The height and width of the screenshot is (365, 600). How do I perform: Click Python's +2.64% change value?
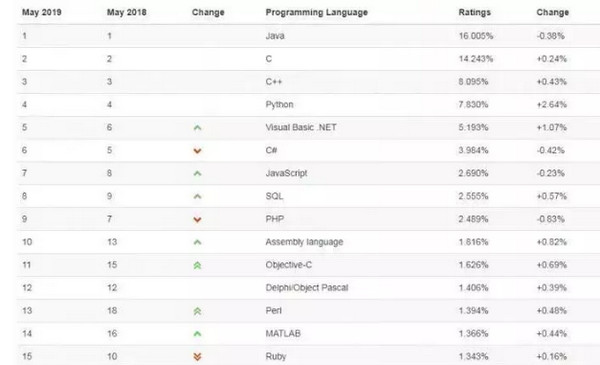coord(551,104)
